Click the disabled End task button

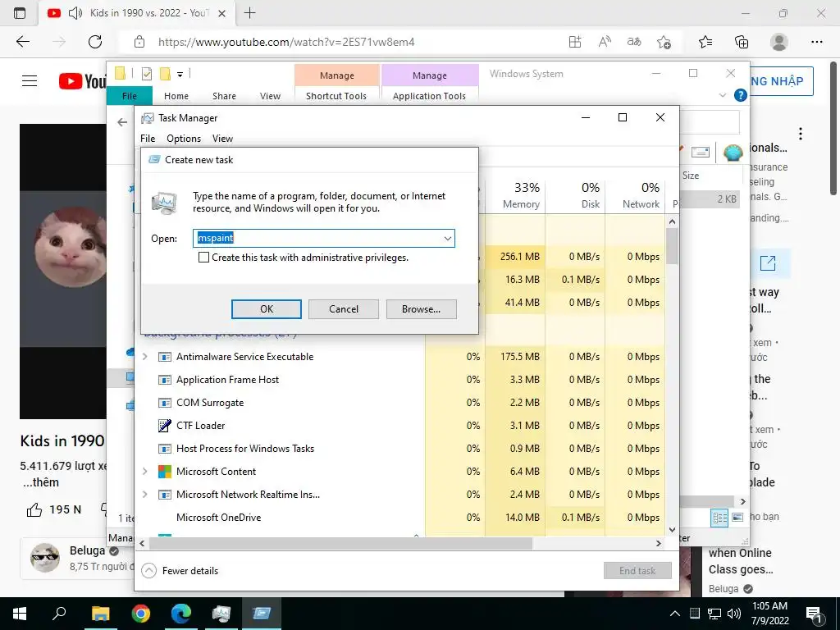[637, 571]
